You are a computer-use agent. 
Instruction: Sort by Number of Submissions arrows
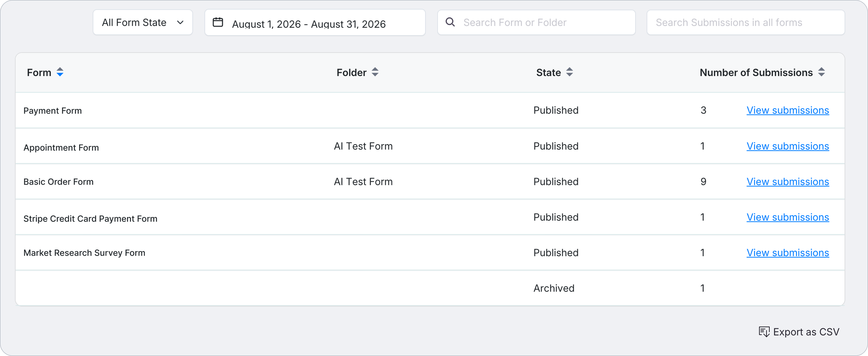[822, 72]
